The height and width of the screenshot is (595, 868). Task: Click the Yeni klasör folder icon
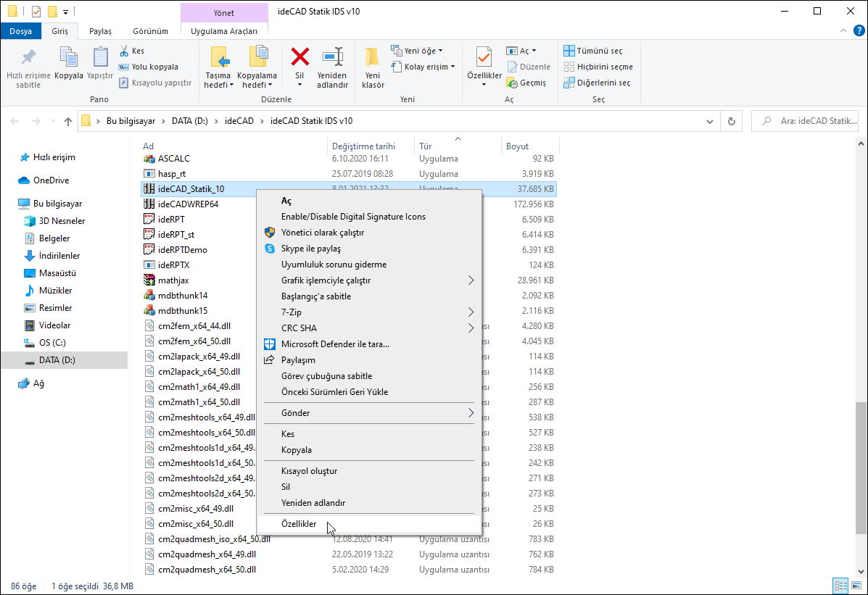(x=373, y=58)
